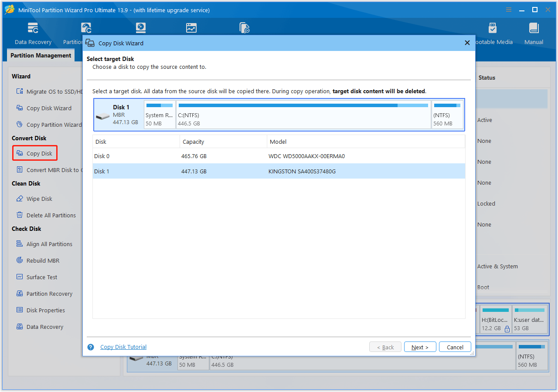Select Rebuild MBR in the sidebar
The image size is (558, 392).
tap(38, 260)
